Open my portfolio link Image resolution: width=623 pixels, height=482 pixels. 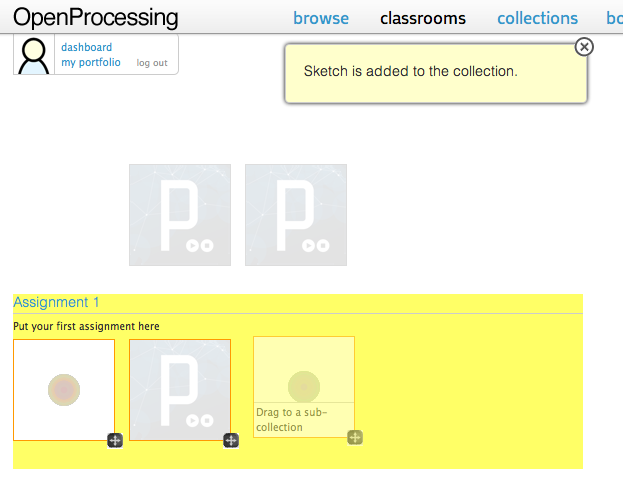(91, 62)
